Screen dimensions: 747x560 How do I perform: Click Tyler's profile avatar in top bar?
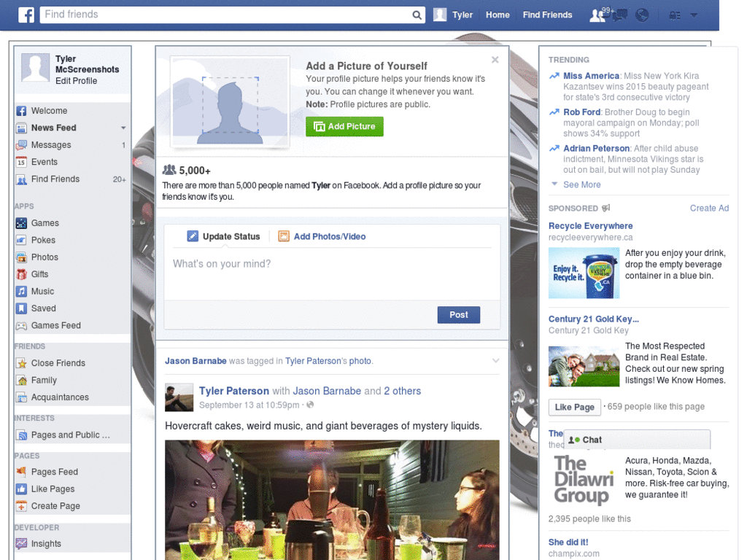tap(440, 15)
